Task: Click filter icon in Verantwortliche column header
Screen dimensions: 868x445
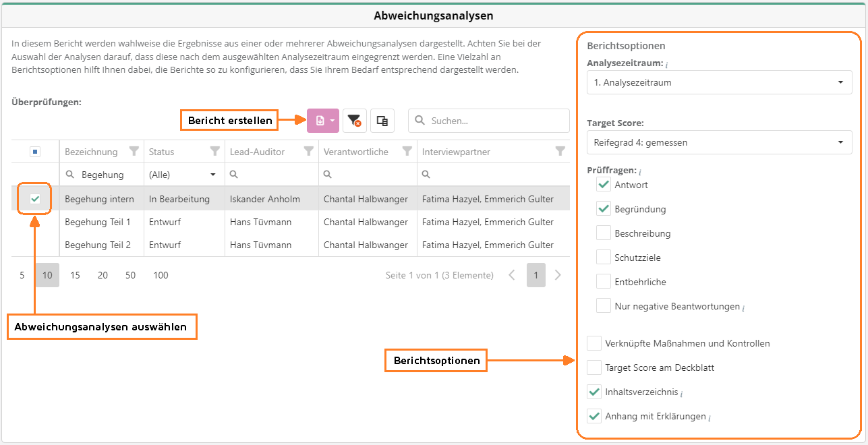Action: [407, 152]
